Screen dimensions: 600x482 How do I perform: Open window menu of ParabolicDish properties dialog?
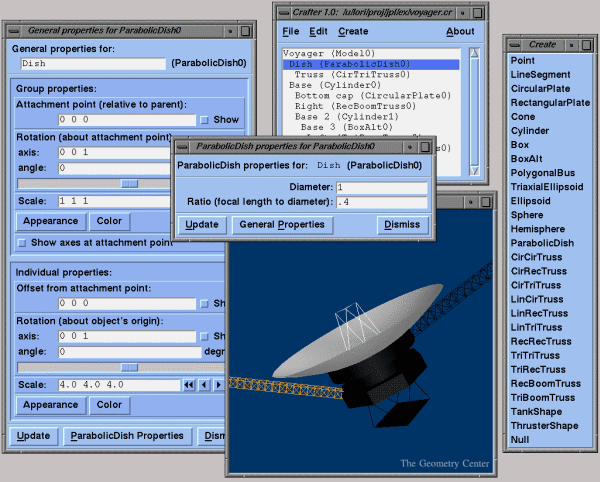(x=182, y=146)
